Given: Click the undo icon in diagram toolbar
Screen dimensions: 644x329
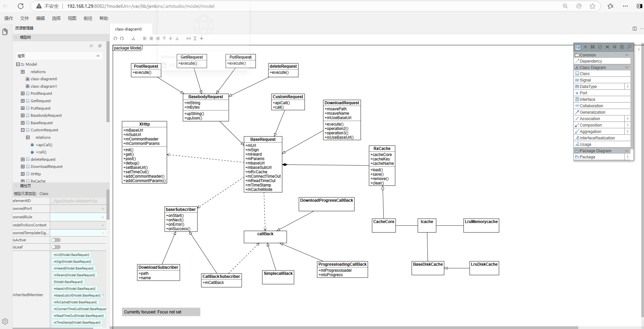Looking at the screenshot, I should pos(115,39).
